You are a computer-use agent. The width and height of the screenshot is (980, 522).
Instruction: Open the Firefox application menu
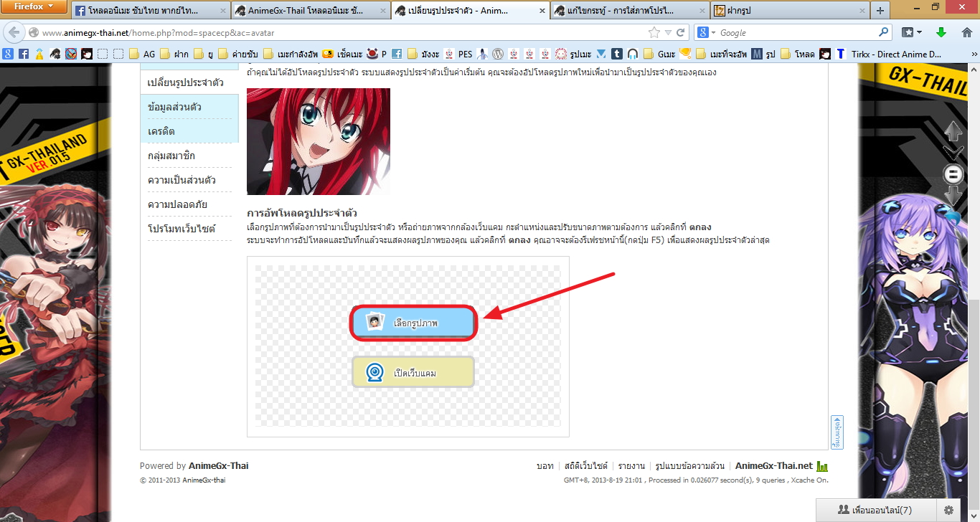(x=34, y=6)
